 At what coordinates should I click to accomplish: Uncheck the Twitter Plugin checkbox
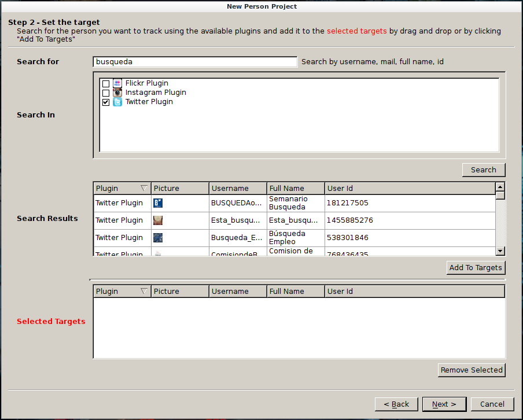coord(106,102)
